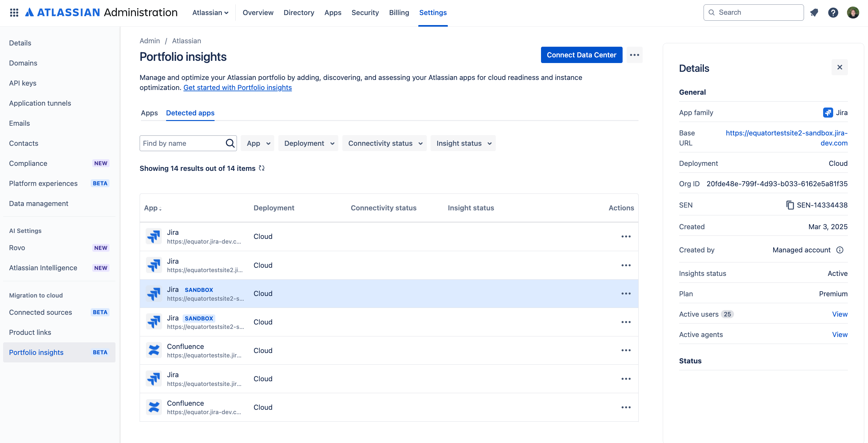Open the Connectivity status filter dropdown
The width and height of the screenshot is (868, 443).
[384, 143]
